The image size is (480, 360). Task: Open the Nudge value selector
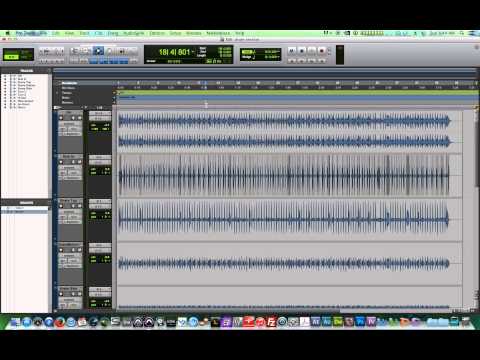click(x=271, y=57)
